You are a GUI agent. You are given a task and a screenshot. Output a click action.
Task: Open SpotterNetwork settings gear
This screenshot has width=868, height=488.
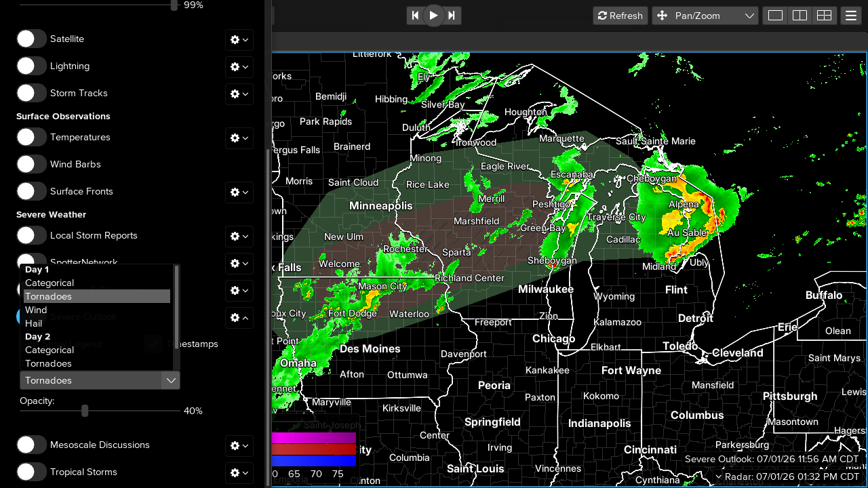click(x=239, y=264)
